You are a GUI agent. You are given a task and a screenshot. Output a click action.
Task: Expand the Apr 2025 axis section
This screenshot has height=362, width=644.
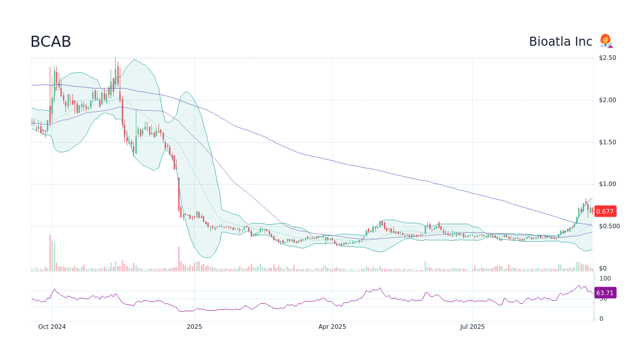(x=332, y=326)
